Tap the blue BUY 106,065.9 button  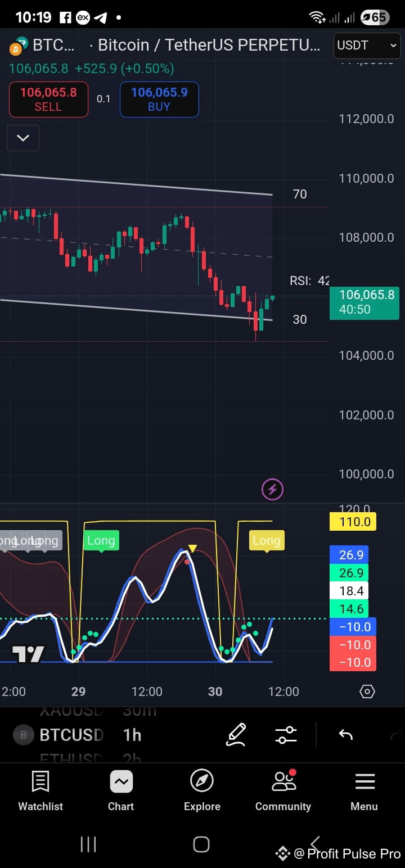tap(159, 100)
